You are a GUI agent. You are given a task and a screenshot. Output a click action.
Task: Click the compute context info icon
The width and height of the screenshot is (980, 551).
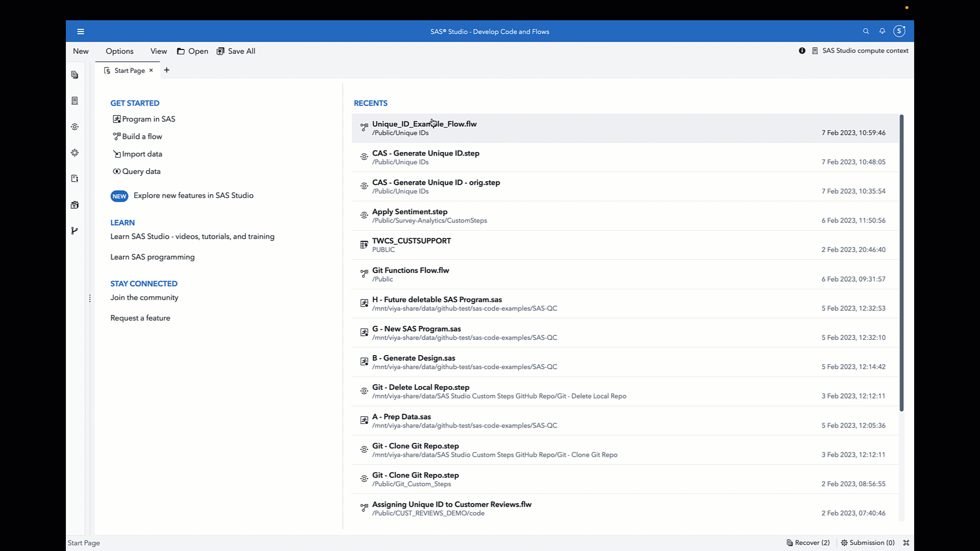802,51
